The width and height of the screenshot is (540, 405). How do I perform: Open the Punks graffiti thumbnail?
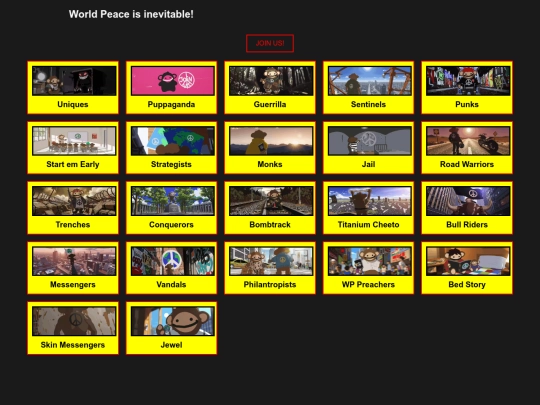coord(468,81)
